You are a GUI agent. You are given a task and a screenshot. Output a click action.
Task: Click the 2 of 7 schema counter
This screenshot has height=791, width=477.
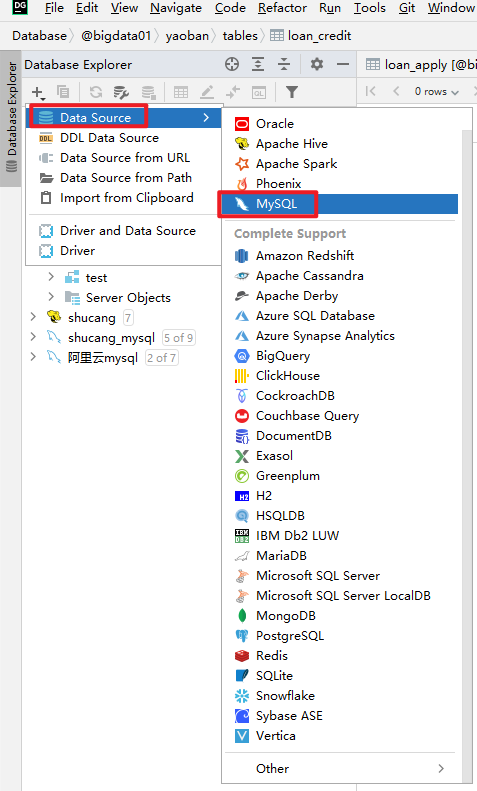pyautogui.click(x=161, y=358)
